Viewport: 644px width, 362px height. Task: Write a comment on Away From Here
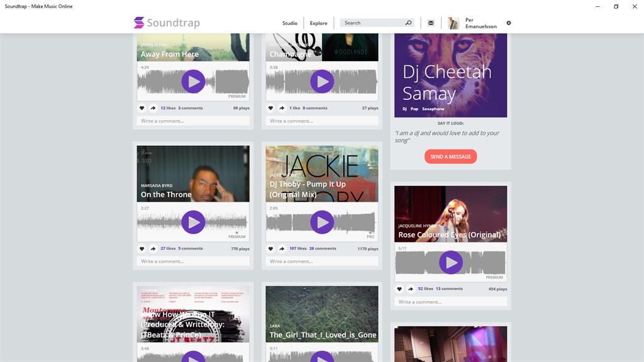(193, 121)
